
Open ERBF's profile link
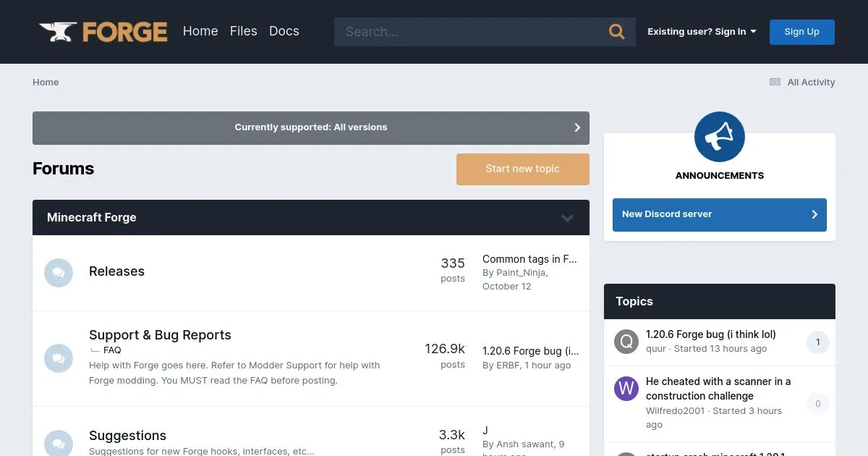508,366
